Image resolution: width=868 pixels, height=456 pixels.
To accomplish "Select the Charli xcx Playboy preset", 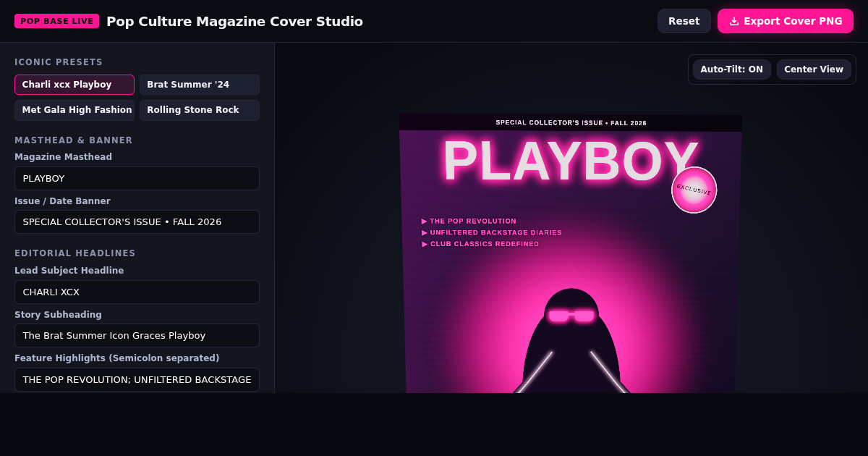I will (75, 85).
